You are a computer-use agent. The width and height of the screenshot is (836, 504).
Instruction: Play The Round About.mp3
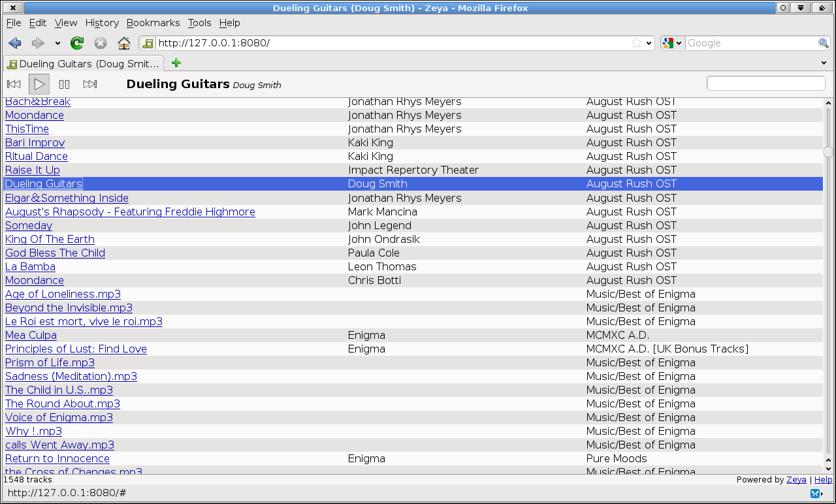[x=63, y=404]
